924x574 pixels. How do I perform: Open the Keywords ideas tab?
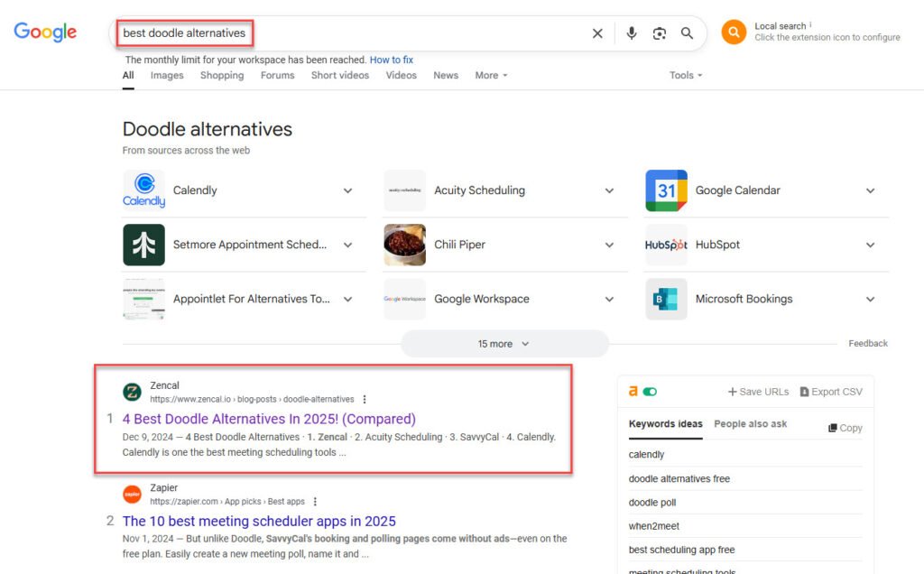[x=665, y=423]
